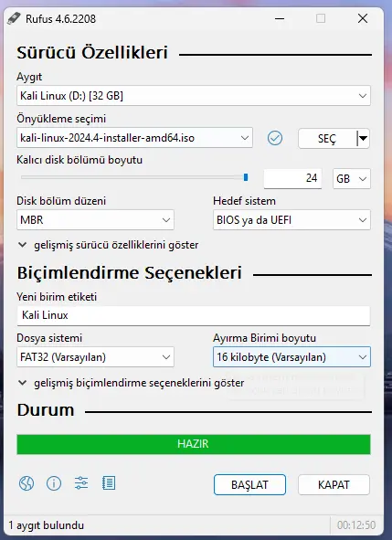Minimize the Rufus window

point(280,18)
